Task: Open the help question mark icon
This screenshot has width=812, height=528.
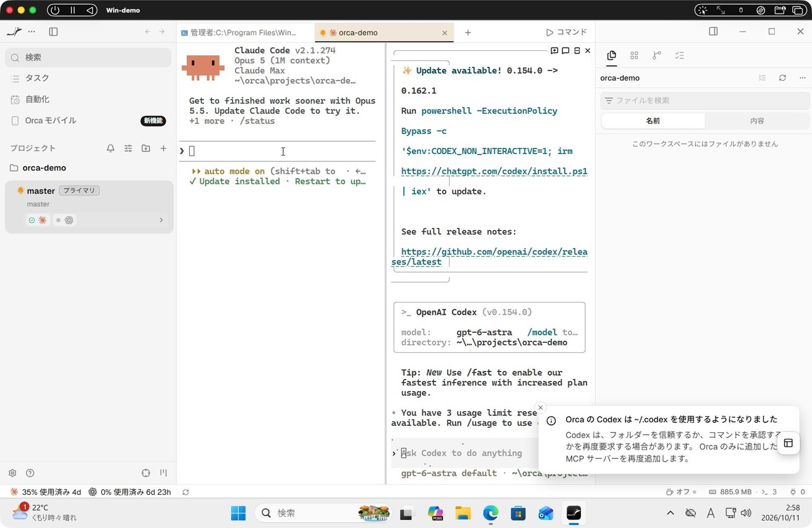Action: (x=30, y=473)
